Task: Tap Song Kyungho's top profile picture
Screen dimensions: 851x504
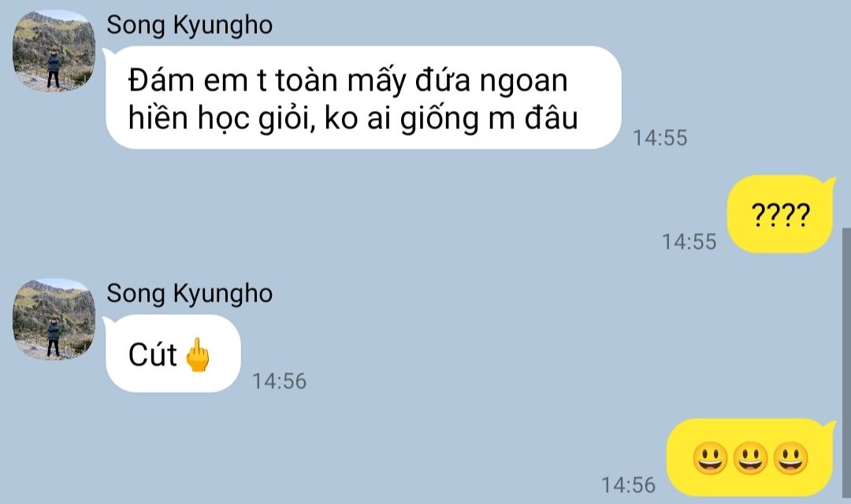Action: [x=54, y=50]
